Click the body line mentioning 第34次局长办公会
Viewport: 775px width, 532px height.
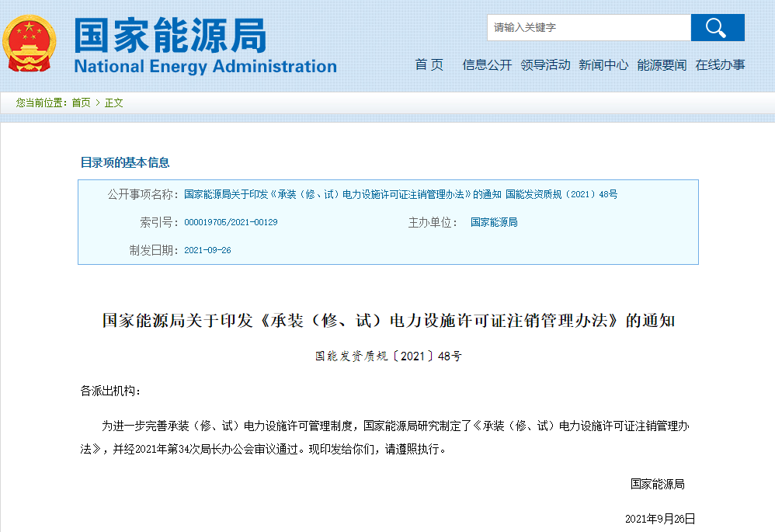pyautogui.click(x=263, y=449)
